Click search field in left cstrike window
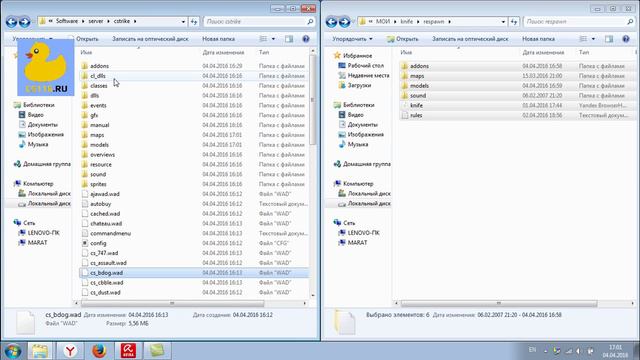 click(x=259, y=22)
